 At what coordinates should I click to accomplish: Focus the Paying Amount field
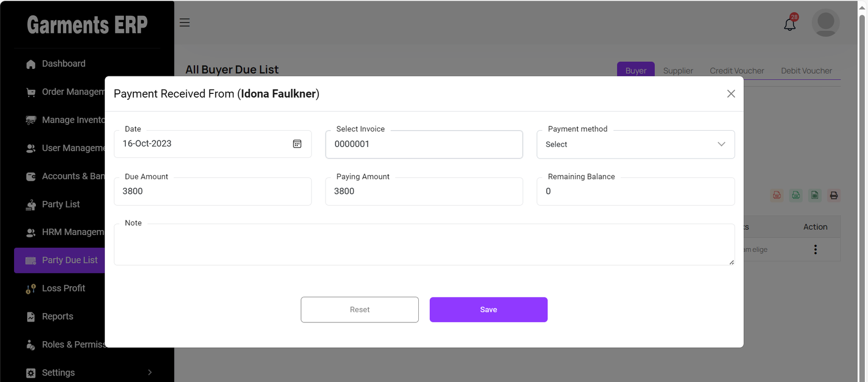(424, 192)
